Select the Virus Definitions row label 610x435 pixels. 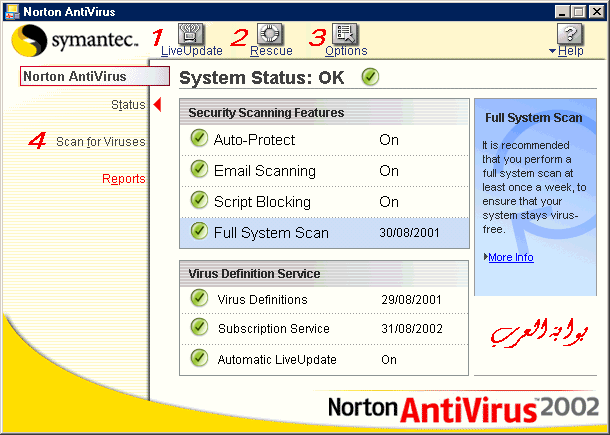pyautogui.click(x=262, y=300)
